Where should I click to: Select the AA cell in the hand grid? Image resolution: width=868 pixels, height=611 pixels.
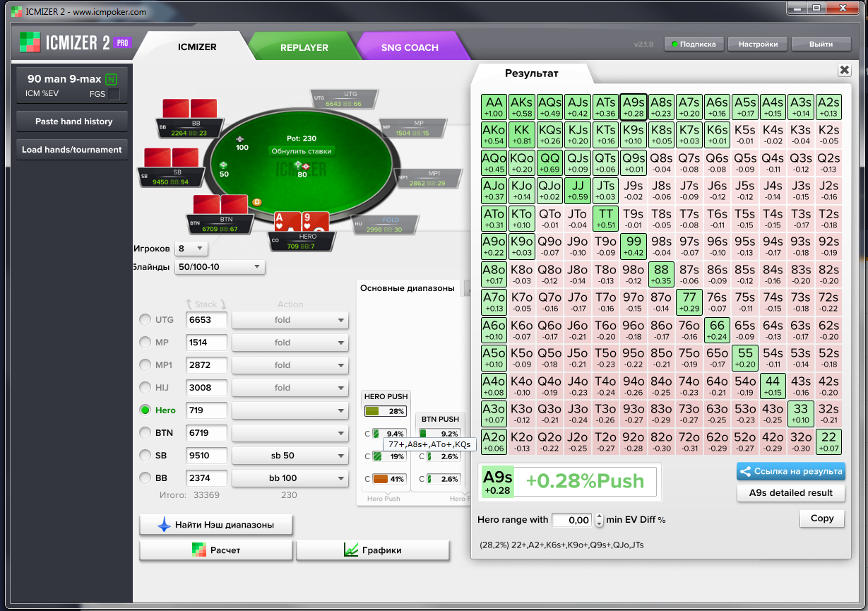coord(494,107)
